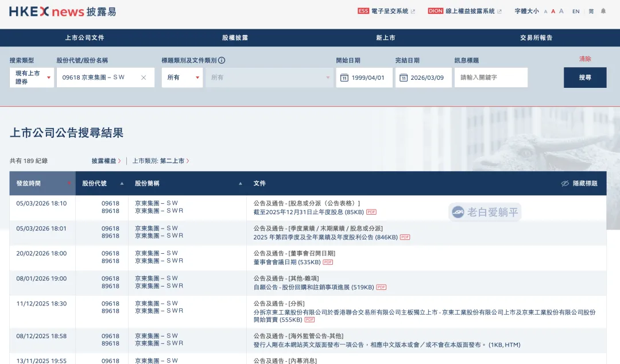Open the 發行人剛在本網站英文版面 HTM notice
The width and height of the screenshot is (620, 364).
(387, 345)
